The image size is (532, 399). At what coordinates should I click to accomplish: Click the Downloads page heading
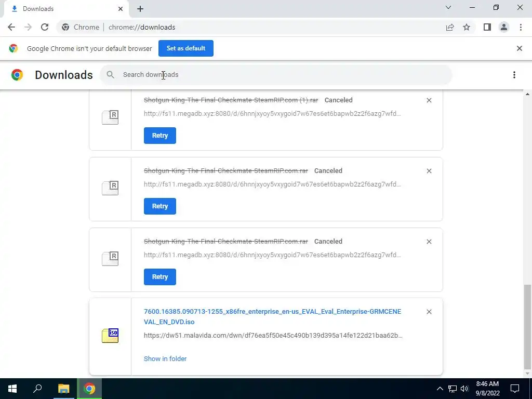click(64, 75)
